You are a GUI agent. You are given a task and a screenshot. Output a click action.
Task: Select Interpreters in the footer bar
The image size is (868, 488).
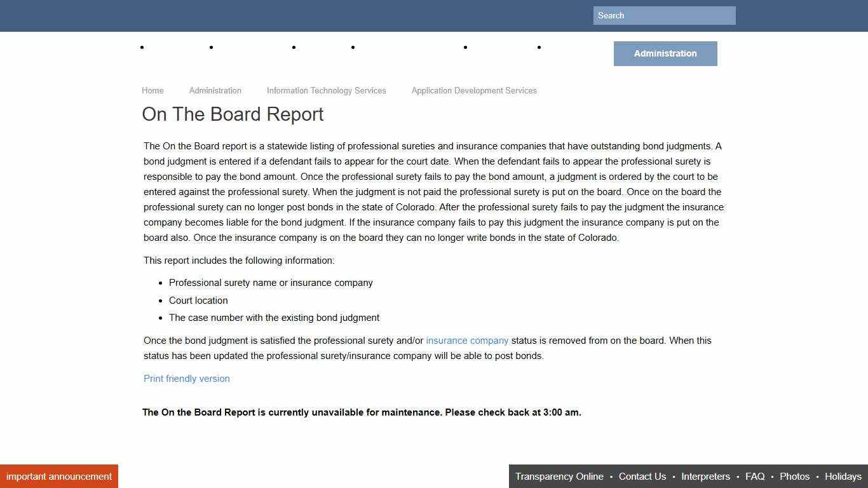(x=705, y=476)
